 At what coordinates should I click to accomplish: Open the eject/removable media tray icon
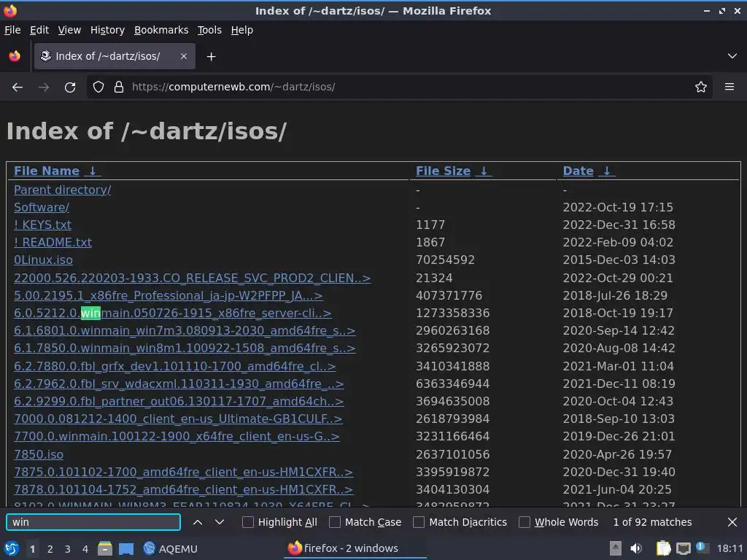tap(616, 548)
